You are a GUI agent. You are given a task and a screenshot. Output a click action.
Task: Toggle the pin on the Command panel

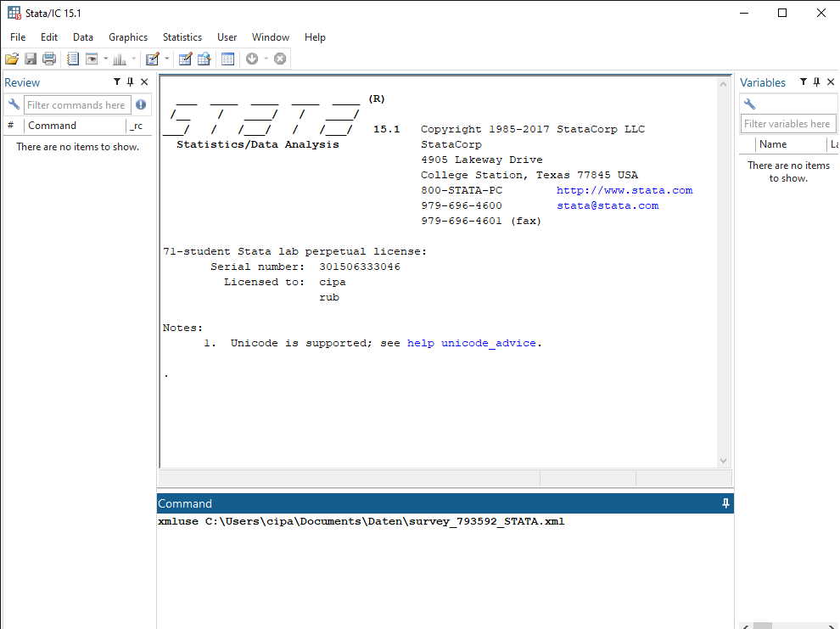click(725, 503)
